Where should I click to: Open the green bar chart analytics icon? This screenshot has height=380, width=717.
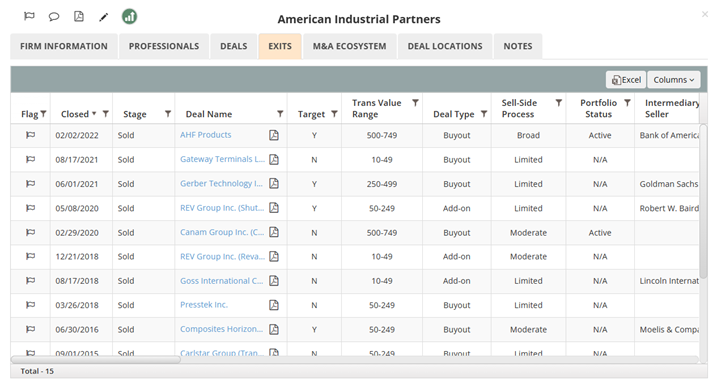coord(129,16)
